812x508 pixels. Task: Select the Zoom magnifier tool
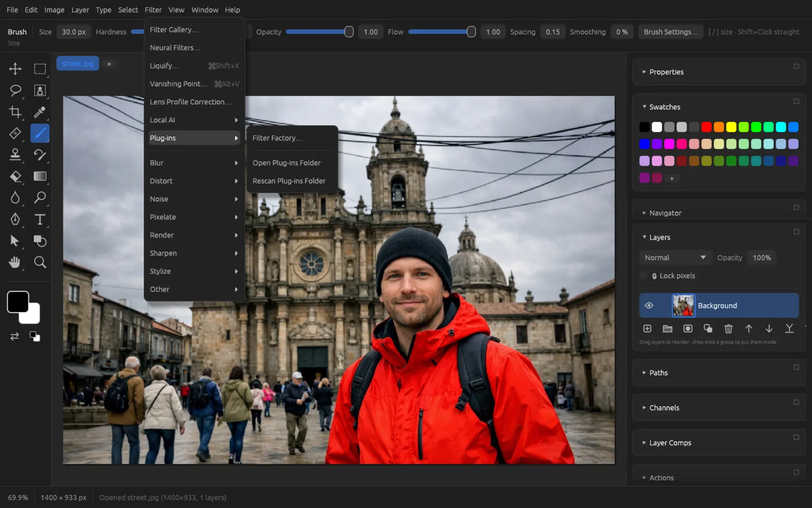click(40, 262)
